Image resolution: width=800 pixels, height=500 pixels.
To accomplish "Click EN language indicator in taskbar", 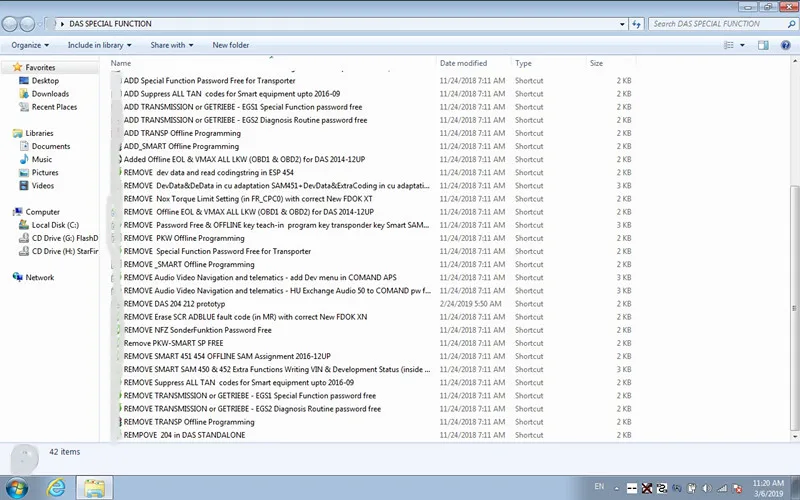I will (x=599, y=487).
